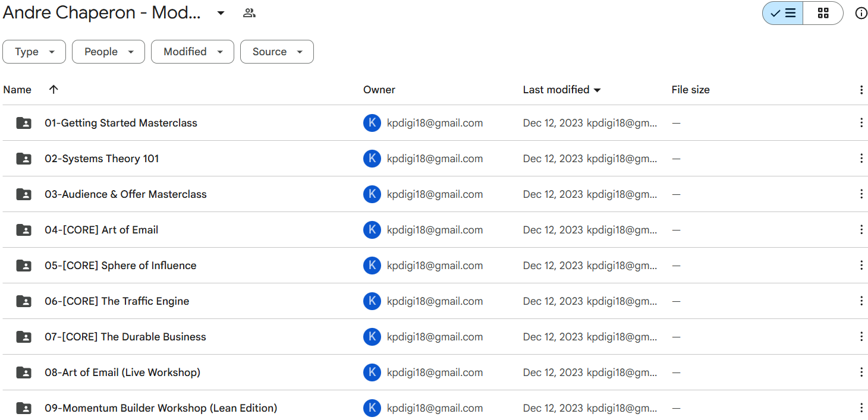The width and height of the screenshot is (868, 420).
Task: Open the view details info icon
Action: click(861, 13)
